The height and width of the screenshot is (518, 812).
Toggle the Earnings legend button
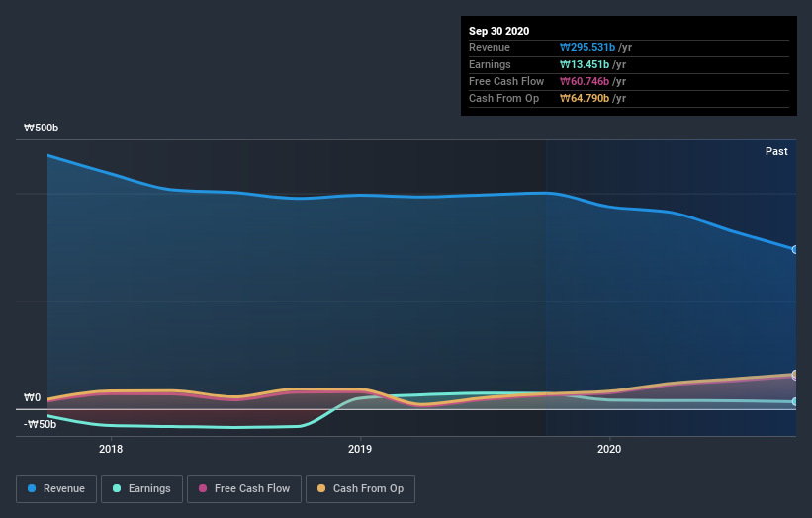click(x=141, y=489)
